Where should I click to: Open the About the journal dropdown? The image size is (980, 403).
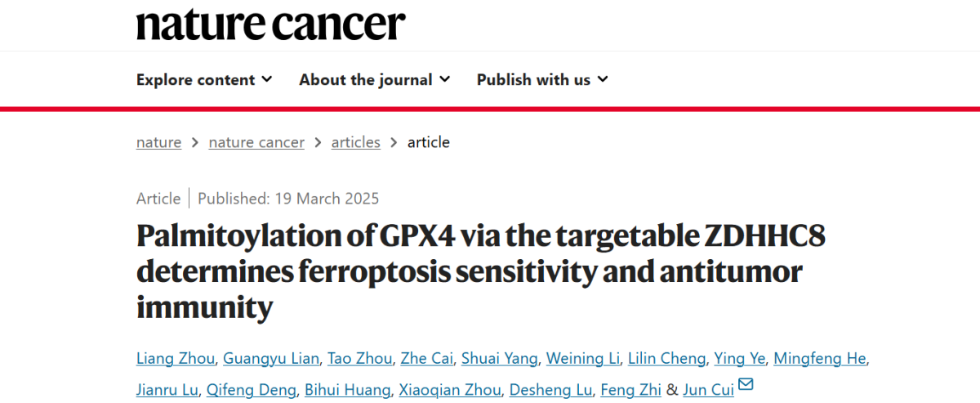[x=374, y=79]
